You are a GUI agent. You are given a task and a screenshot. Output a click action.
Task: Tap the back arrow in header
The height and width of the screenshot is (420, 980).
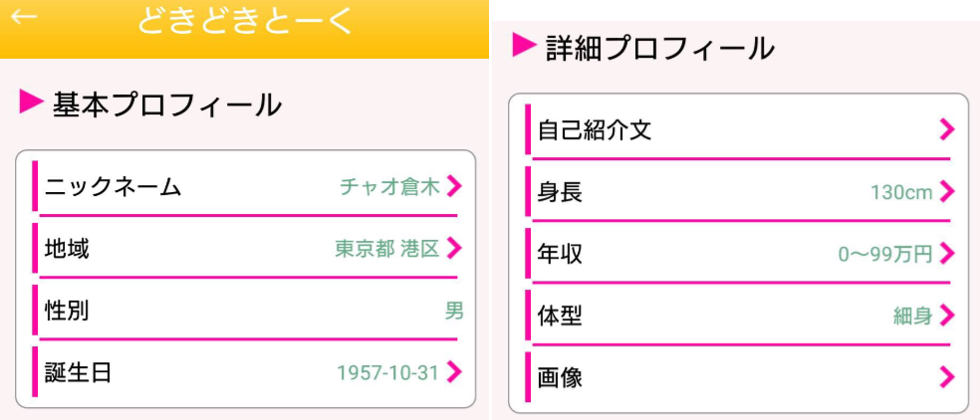click(x=24, y=18)
